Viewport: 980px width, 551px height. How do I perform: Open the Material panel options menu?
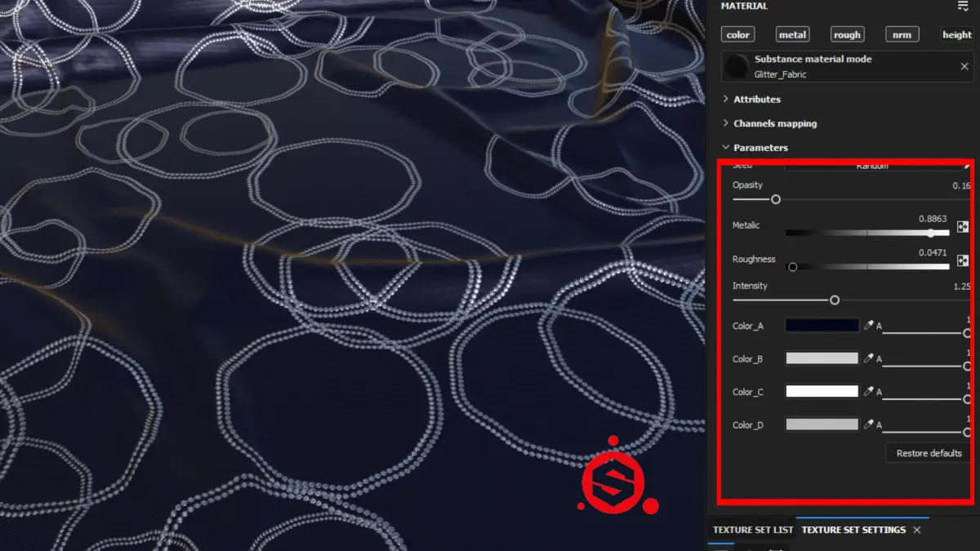(x=963, y=6)
